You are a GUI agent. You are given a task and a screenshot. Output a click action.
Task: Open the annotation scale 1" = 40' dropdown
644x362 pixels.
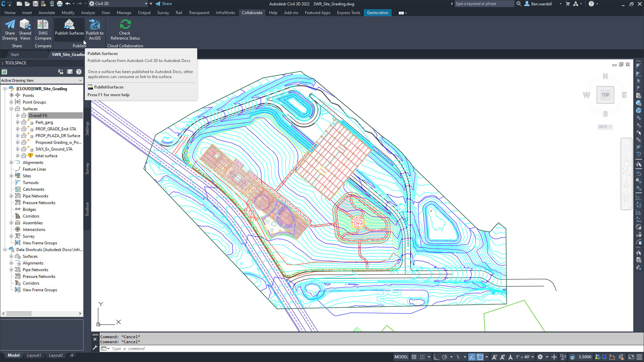[525, 357]
